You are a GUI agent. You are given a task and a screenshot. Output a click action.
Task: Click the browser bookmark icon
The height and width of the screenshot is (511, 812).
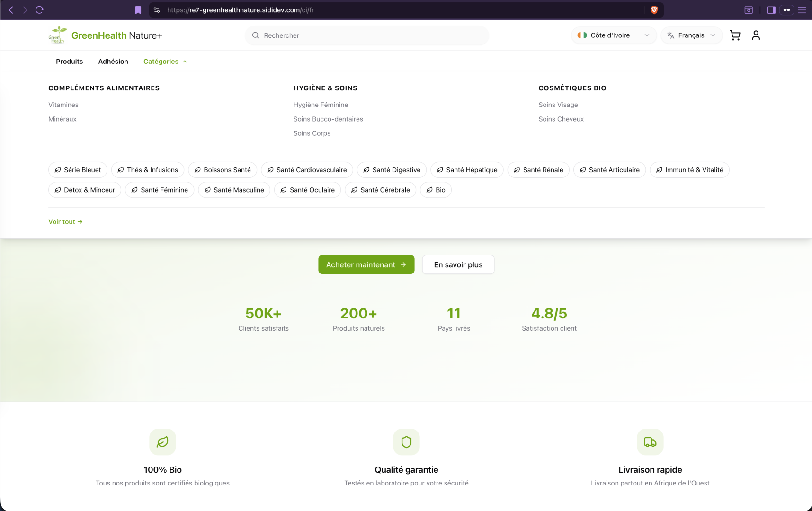138,10
